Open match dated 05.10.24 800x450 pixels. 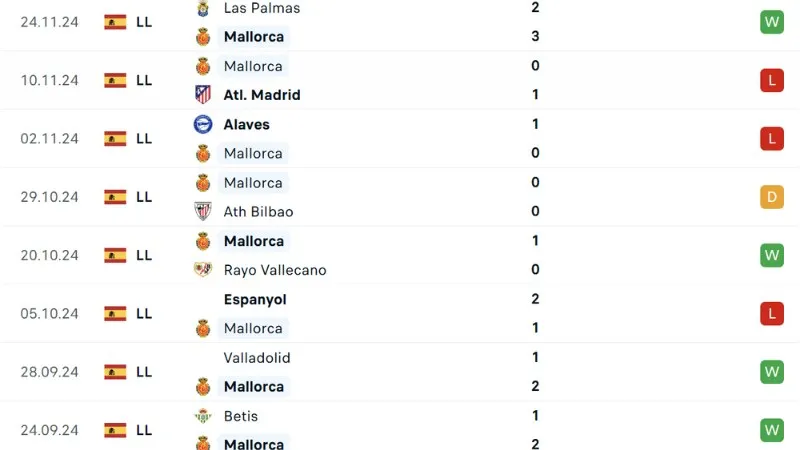[x=49, y=313]
